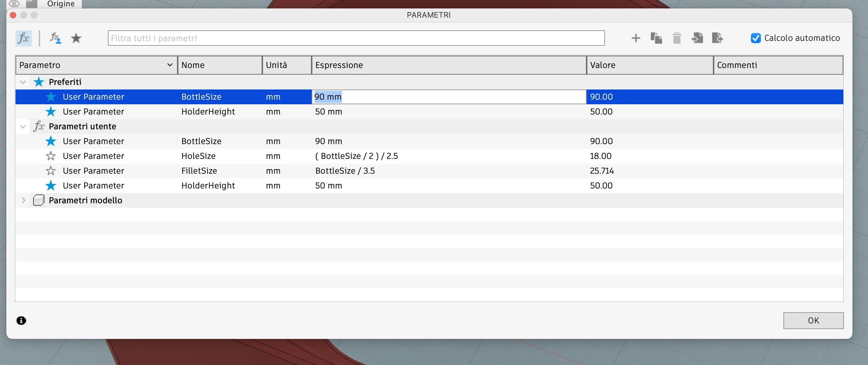Click the value 18.00
This screenshot has width=868, height=365.
pyautogui.click(x=601, y=156)
